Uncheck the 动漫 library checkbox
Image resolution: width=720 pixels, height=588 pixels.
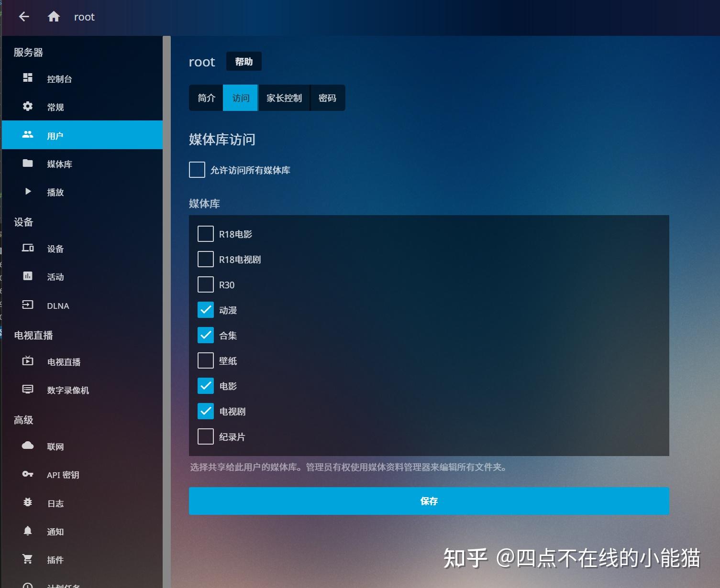click(x=205, y=310)
